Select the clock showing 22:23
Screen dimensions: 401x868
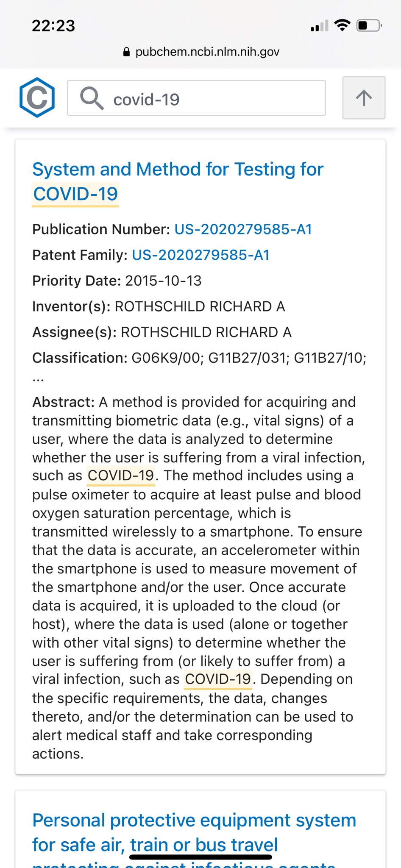click(53, 26)
